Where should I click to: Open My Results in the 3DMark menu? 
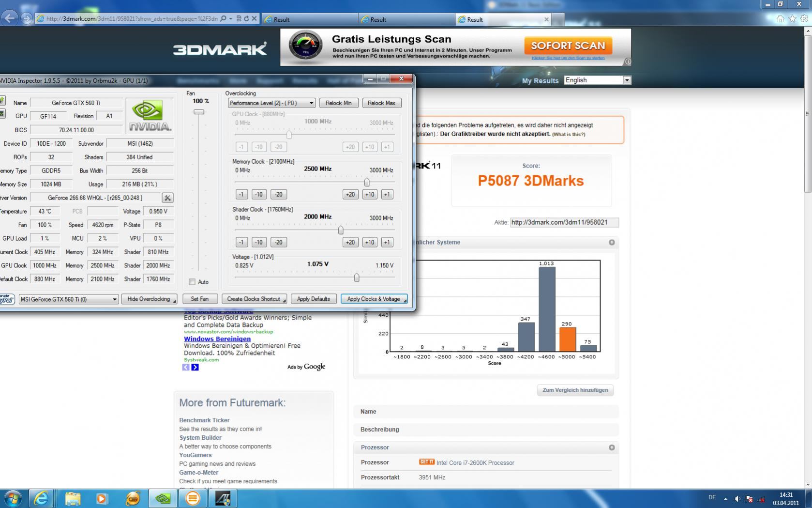coord(540,81)
